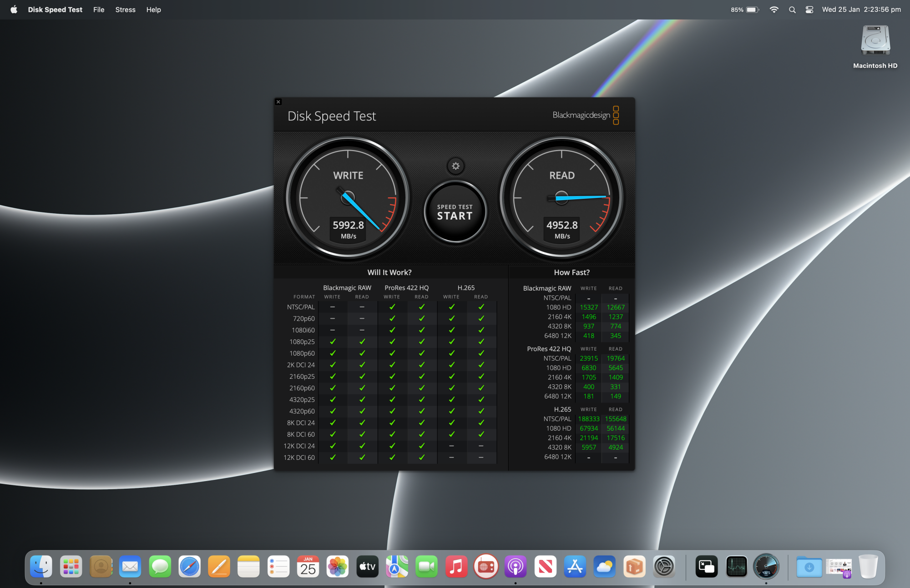Click the Blackmagicdesign logo
Viewport: 910px width, 588px height.
point(586,115)
